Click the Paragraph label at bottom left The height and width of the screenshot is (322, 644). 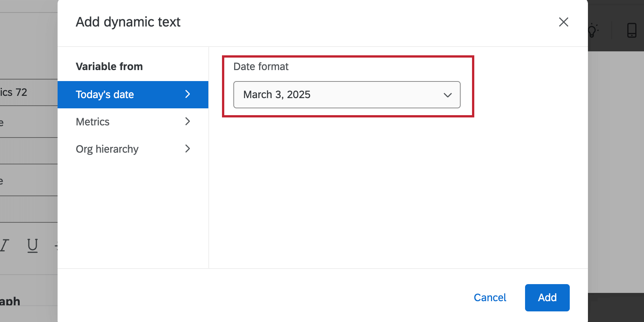point(10,301)
